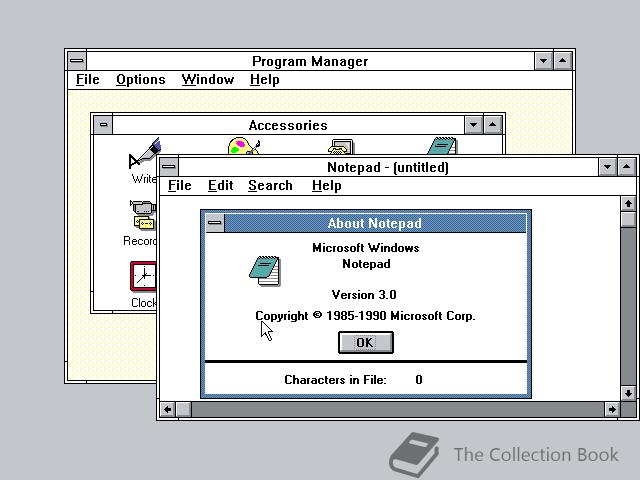Click the Notepad horizontal scroll thumb
The width and height of the screenshot is (640, 480).
click(183, 409)
